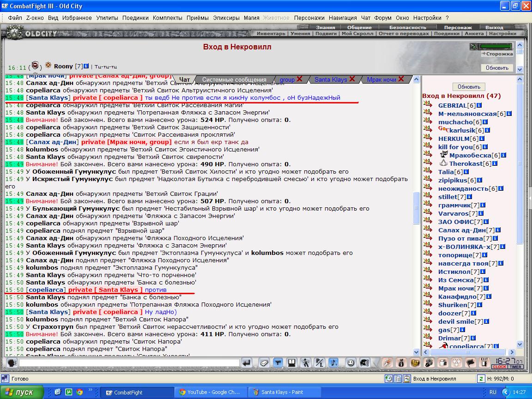Toggle the music note sound icon
Screen dimensions: 532x399
pos(333,363)
